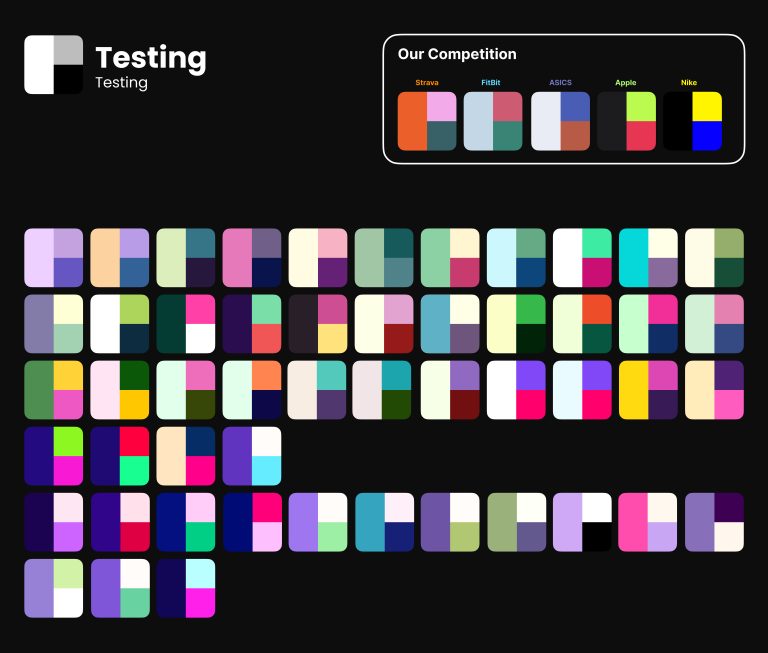
Task: Pick the Apple lime and red swatch
Action: pyautogui.click(x=626, y=121)
